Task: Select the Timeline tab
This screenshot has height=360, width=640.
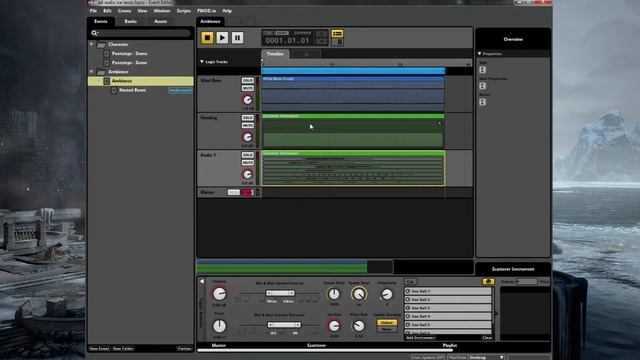Action: 275,54
